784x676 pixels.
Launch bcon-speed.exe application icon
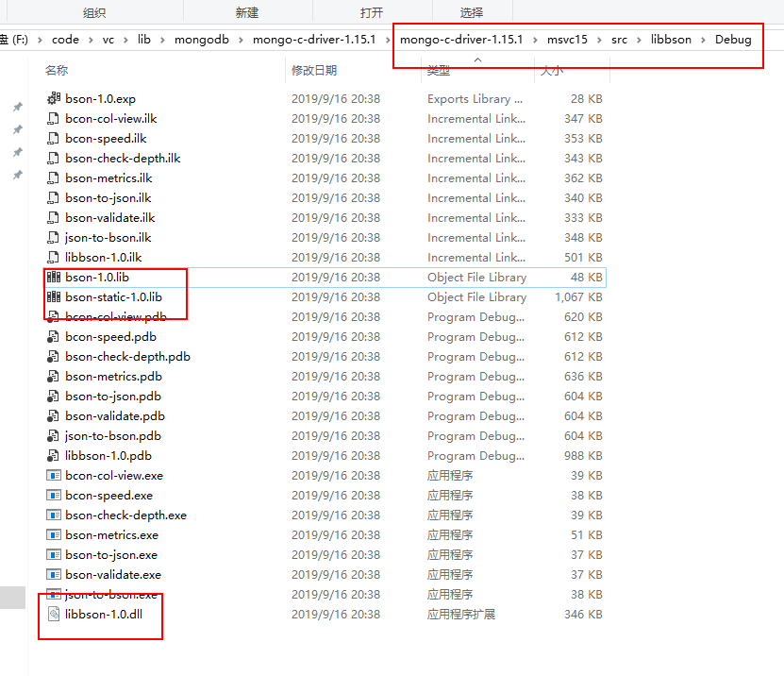(54, 495)
